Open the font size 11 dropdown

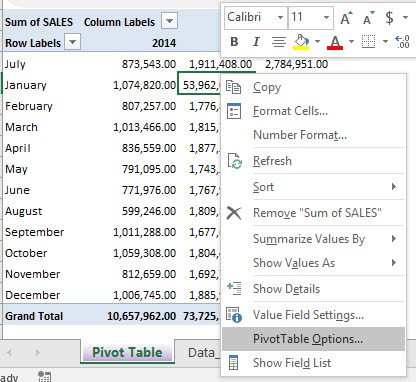coord(327,17)
